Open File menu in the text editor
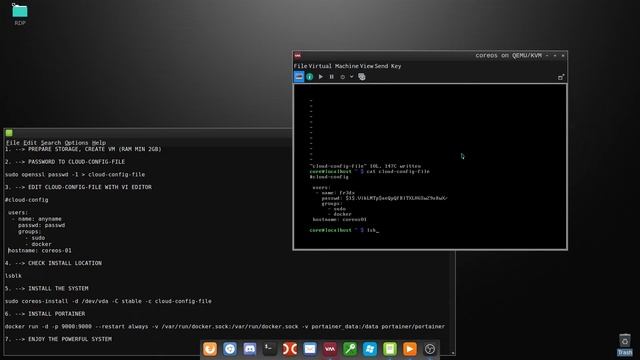 (x=13, y=142)
